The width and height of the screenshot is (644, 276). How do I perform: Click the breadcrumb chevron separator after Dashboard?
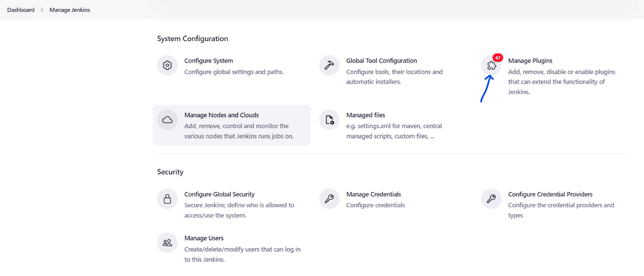42,10
